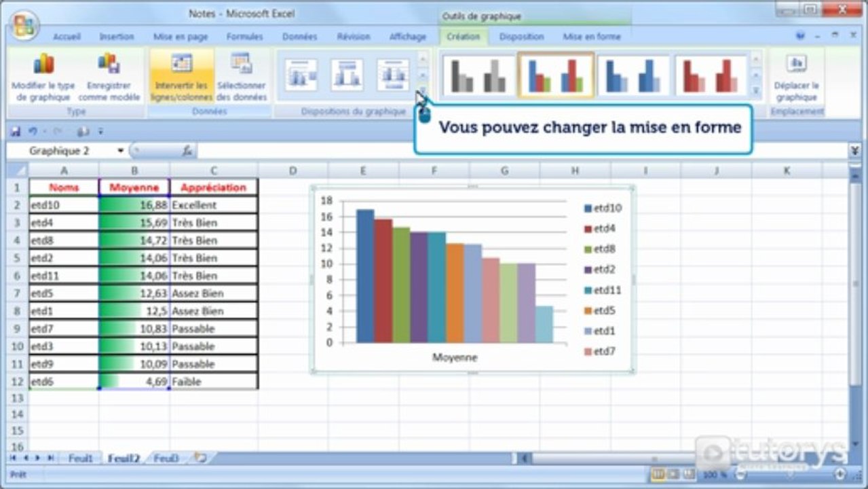Open Sélectionner des données dialog
The height and width of the screenshot is (489, 868).
pyautogui.click(x=241, y=77)
